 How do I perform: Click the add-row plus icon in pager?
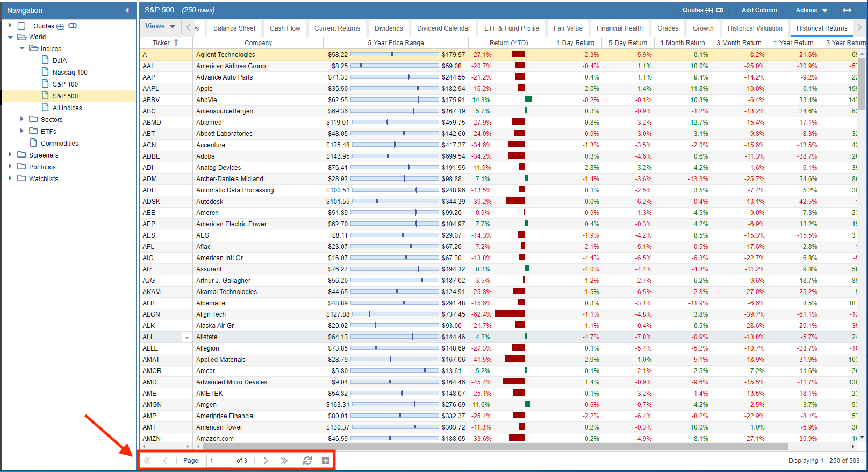tap(326, 461)
